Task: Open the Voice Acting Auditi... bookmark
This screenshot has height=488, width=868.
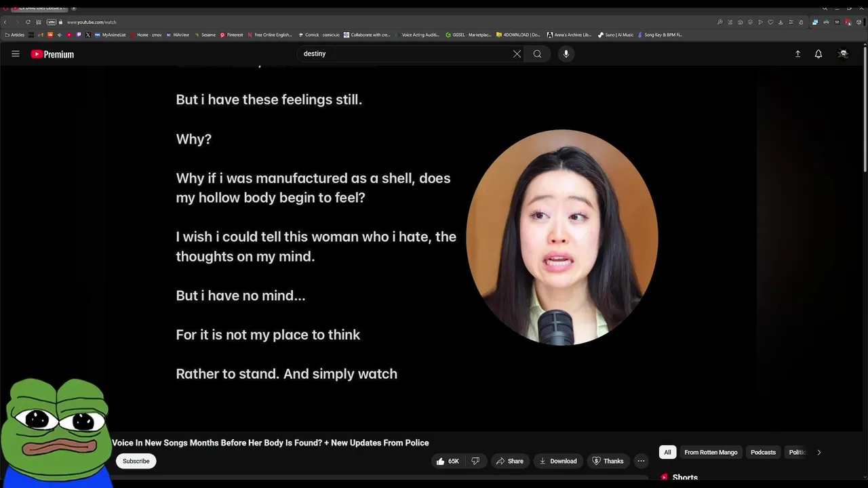Action: point(416,35)
